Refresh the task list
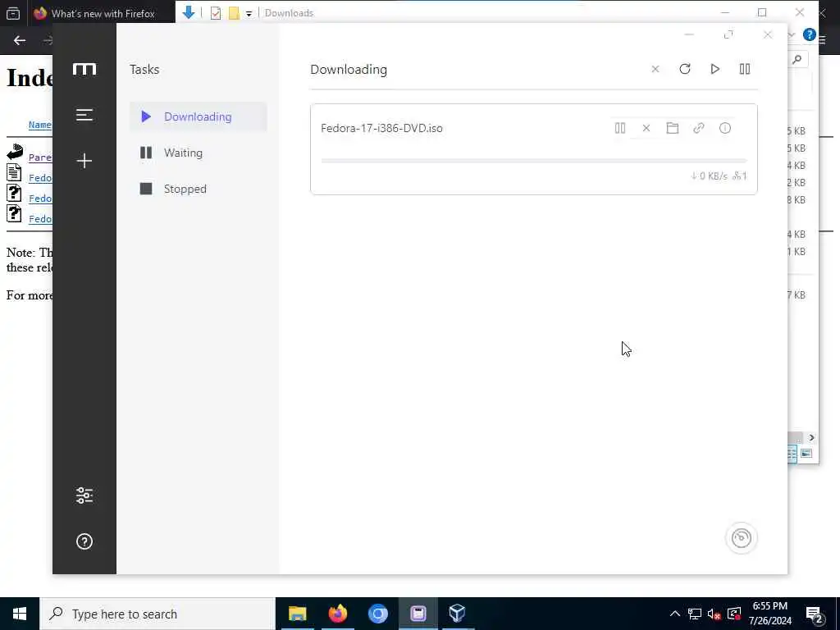 685,69
